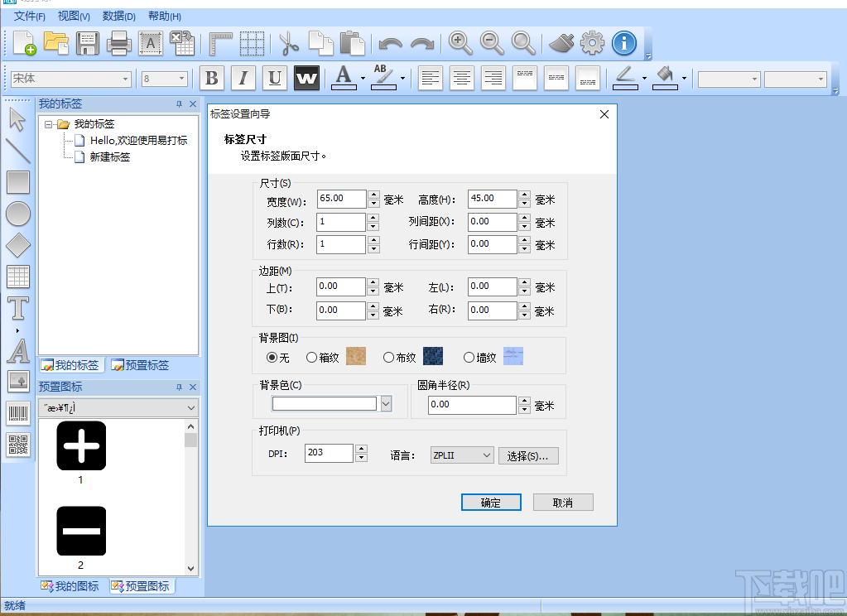Open the 文件(F) menu
This screenshot has height=616, width=847.
pos(30,17)
